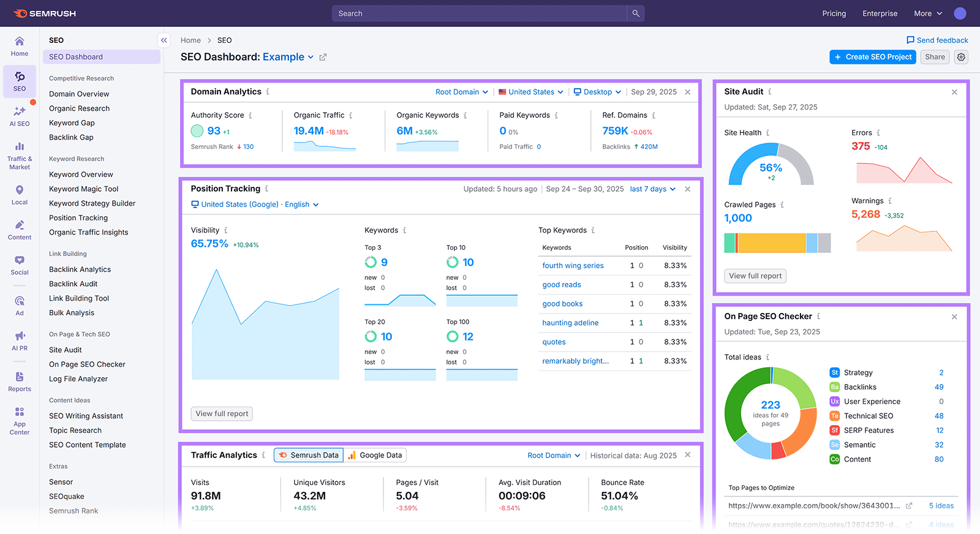Screen dimensions: 980x534
Task: Open the 'fourth wing series' keyword link
Action: tap(573, 266)
